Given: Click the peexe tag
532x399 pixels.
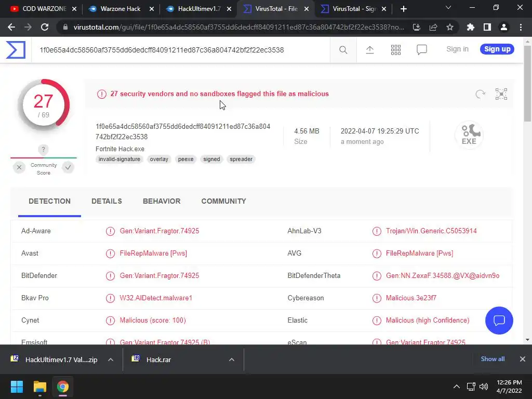Looking at the screenshot, I should point(185,159).
